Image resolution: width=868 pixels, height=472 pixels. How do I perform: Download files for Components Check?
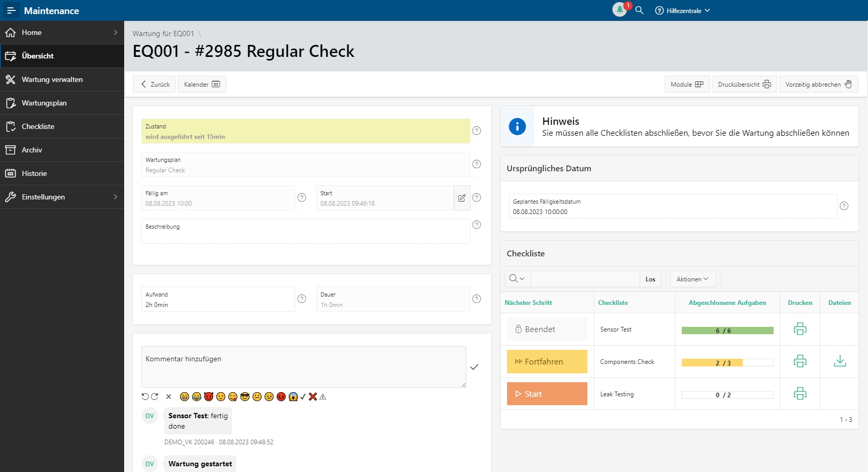(x=839, y=361)
